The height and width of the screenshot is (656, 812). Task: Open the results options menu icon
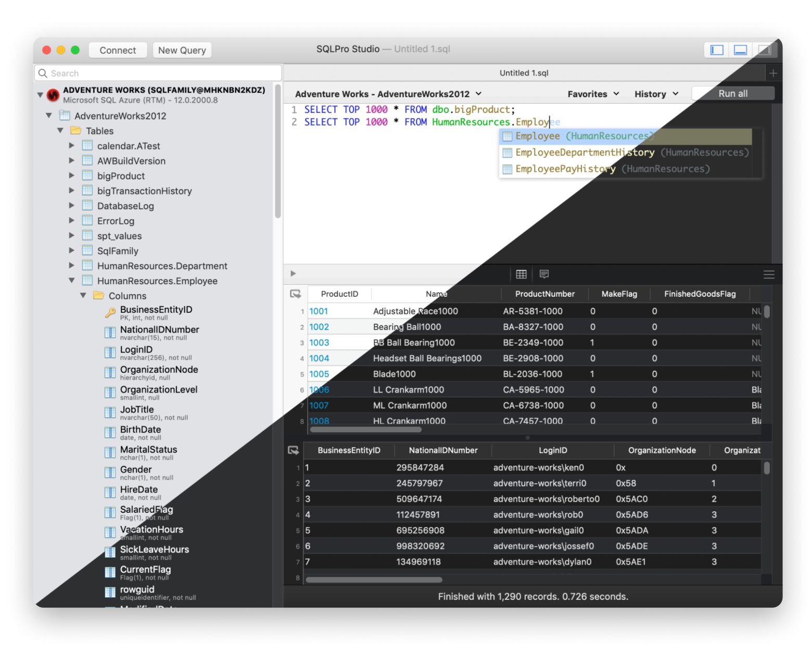[x=769, y=274]
